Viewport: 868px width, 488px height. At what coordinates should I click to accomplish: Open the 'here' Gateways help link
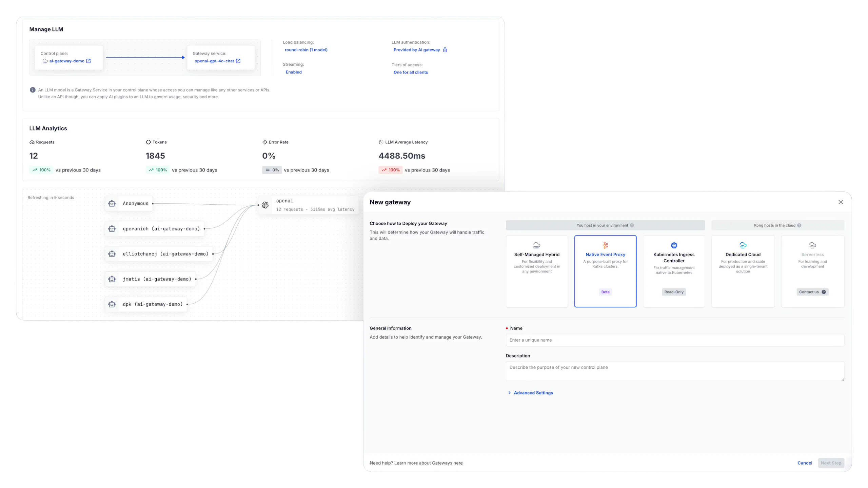(458, 463)
